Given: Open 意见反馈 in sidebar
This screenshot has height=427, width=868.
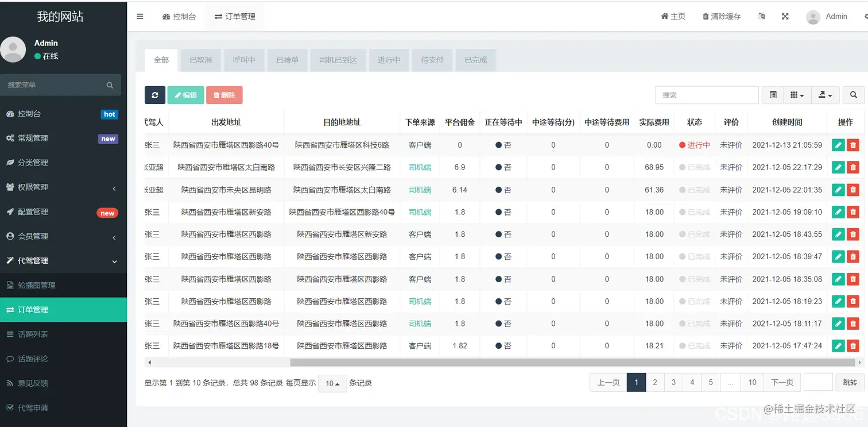Looking at the screenshot, I should [63, 383].
